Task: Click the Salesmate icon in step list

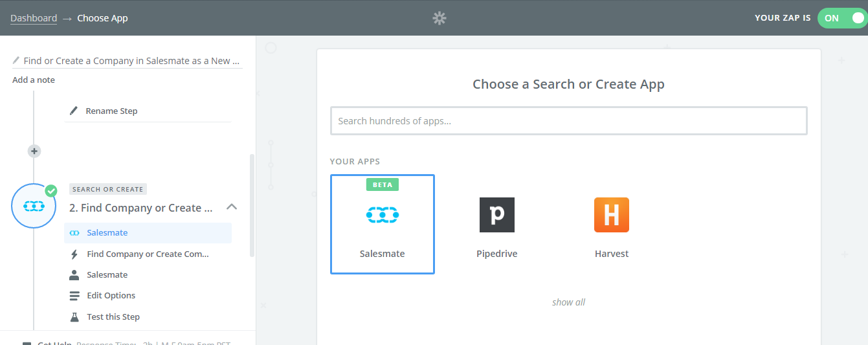Action: [x=74, y=232]
